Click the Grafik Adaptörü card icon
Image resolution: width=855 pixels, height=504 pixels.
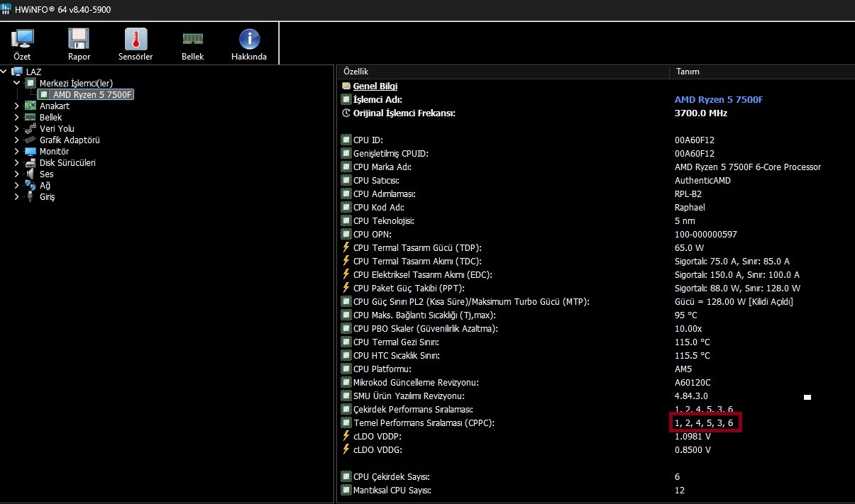coord(30,140)
